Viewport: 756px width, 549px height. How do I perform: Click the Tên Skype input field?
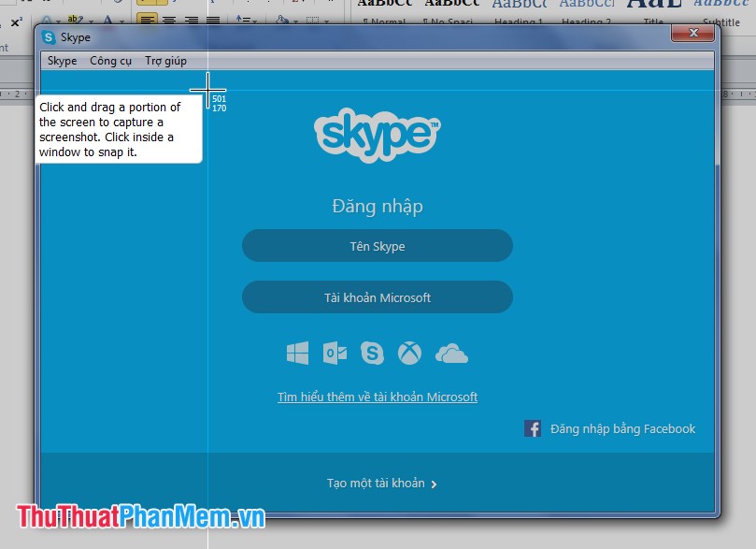click(x=377, y=245)
